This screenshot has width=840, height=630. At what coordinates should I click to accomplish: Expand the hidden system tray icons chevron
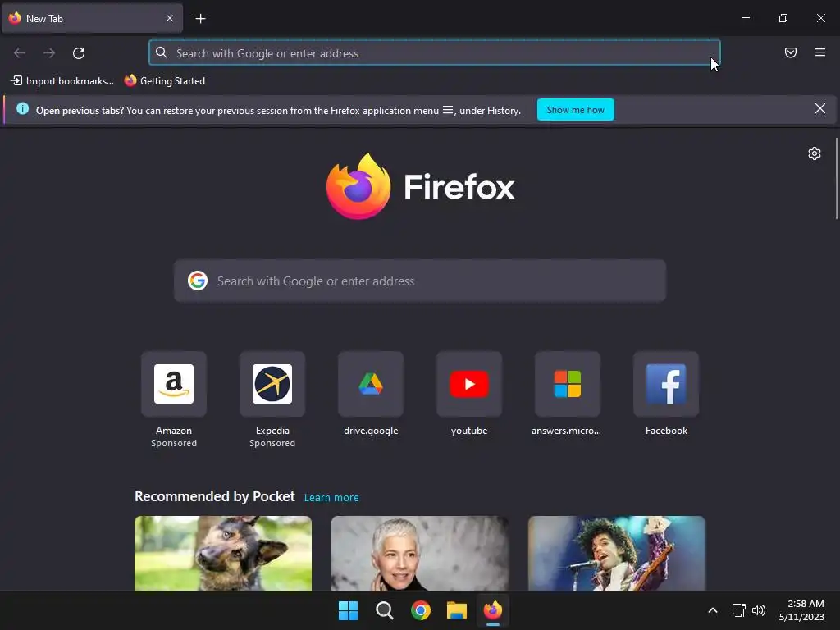[713, 610]
